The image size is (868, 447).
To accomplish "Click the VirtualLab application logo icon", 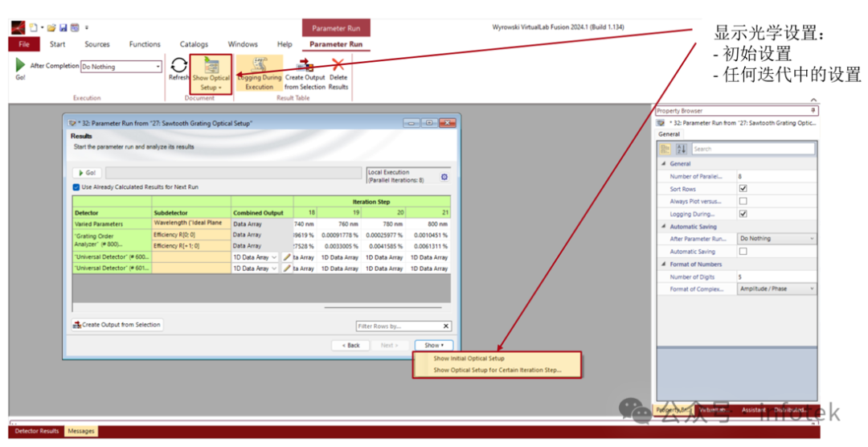I will pyautogui.click(x=18, y=27).
